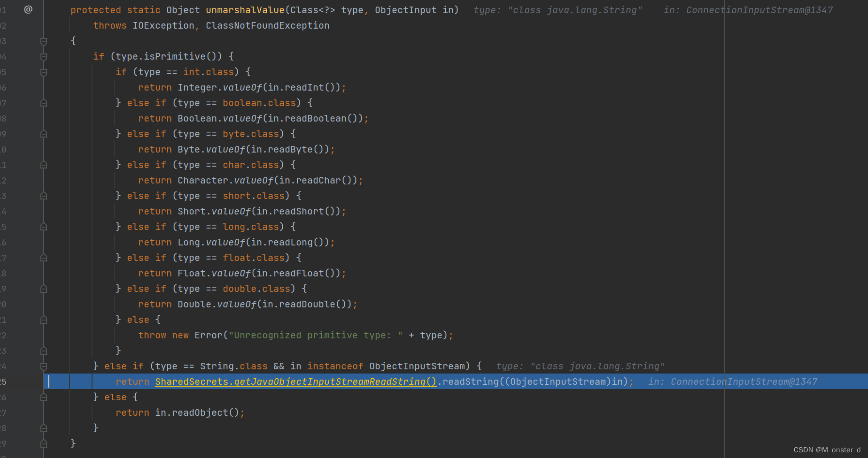
Task: Click Double.valueOf(in.readDouble()) call
Action: click(x=264, y=304)
